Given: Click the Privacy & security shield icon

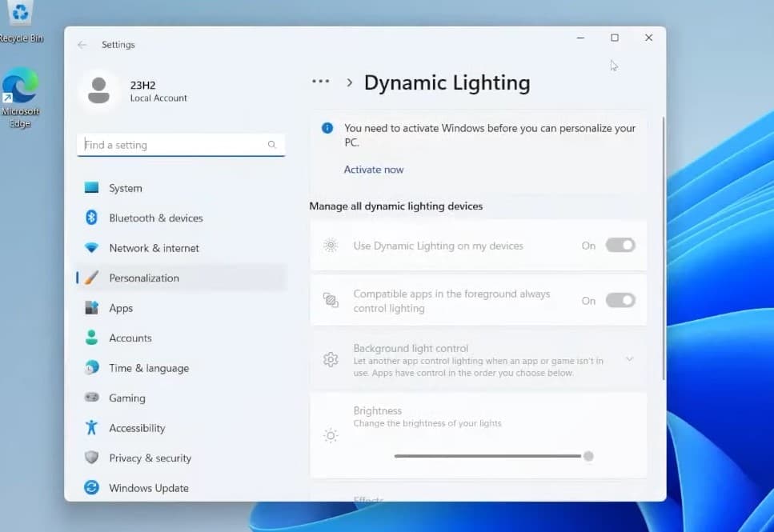Looking at the screenshot, I should click(x=91, y=458).
